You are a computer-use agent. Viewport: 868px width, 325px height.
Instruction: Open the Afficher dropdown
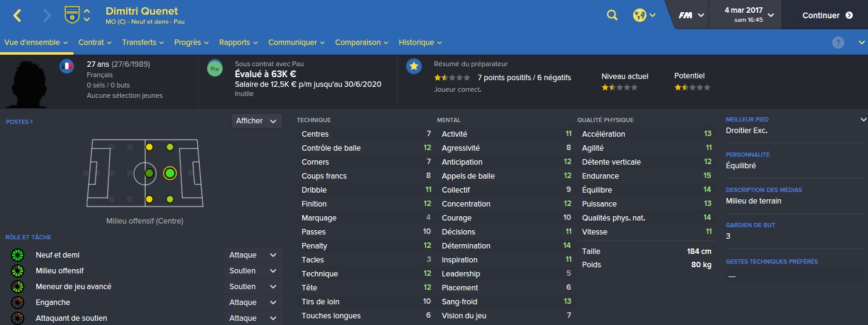pos(257,121)
